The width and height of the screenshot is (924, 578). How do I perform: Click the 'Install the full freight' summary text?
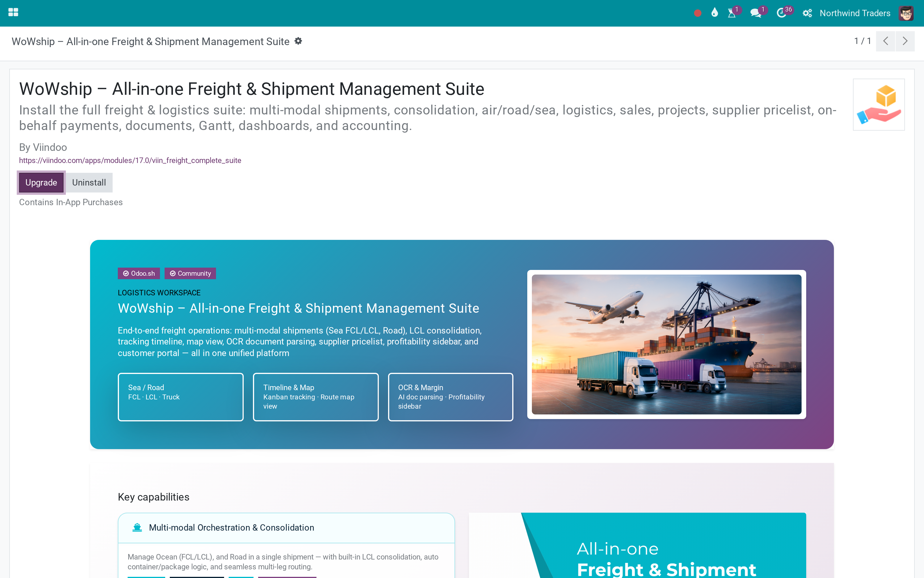click(428, 118)
